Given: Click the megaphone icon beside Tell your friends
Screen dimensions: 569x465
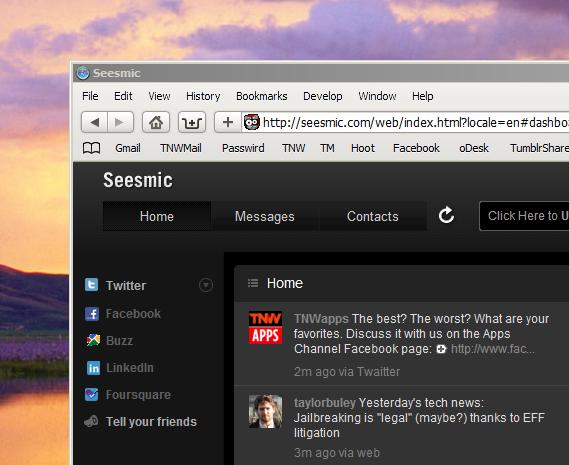Looking at the screenshot, I should click(91, 421).
